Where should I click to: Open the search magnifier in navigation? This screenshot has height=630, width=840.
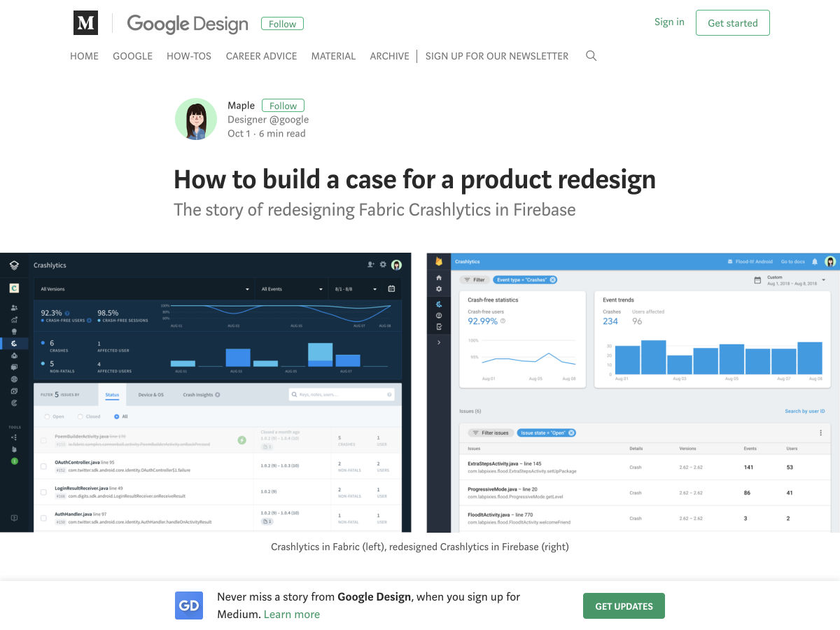[x=591, y=56]
